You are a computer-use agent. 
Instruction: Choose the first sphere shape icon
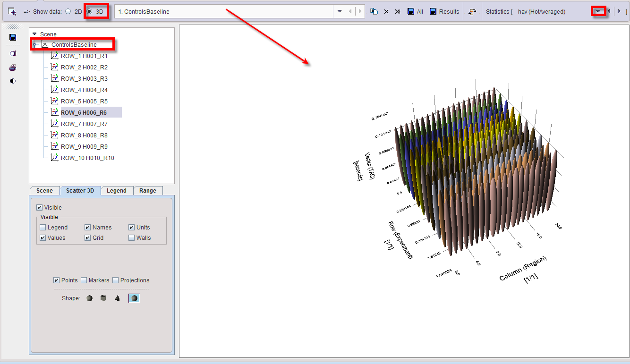coord(90,298)
